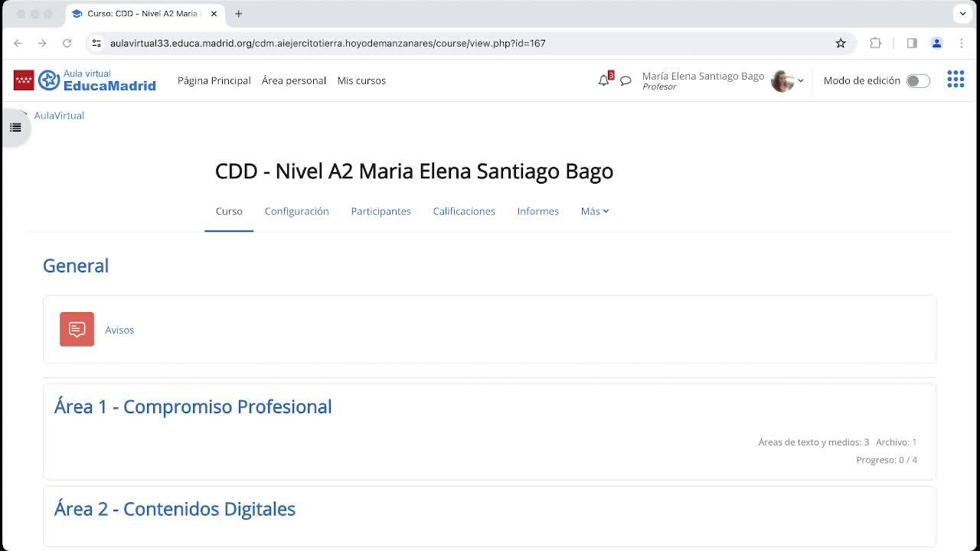
Task: Switch to the Calificaciones tab
Action: (464, 211)
